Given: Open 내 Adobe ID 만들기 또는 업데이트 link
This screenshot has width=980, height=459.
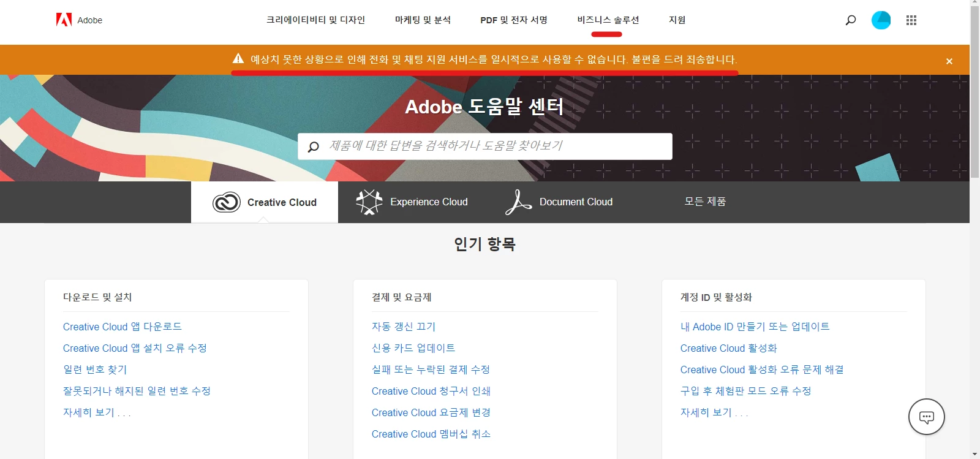Looking at the screenshot, I should pyautogui.click(x=755, y=327).
